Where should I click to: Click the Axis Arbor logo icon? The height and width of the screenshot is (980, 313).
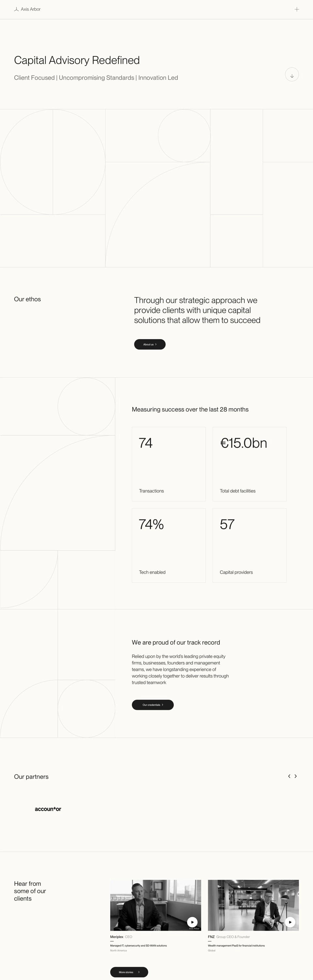click(x=16, y=9)
